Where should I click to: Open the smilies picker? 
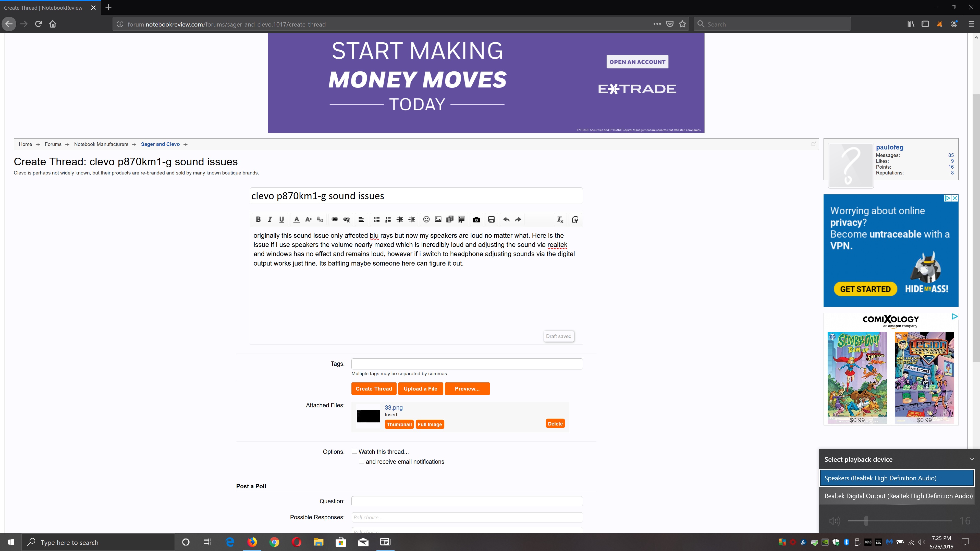point(426,219)
